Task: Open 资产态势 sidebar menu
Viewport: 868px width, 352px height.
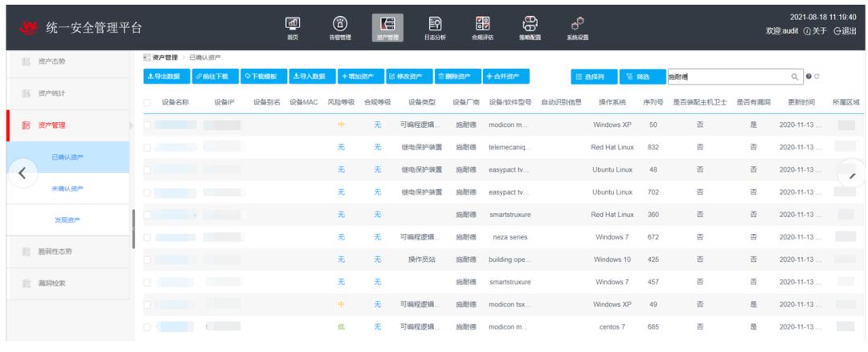Action: pos(68,61)
